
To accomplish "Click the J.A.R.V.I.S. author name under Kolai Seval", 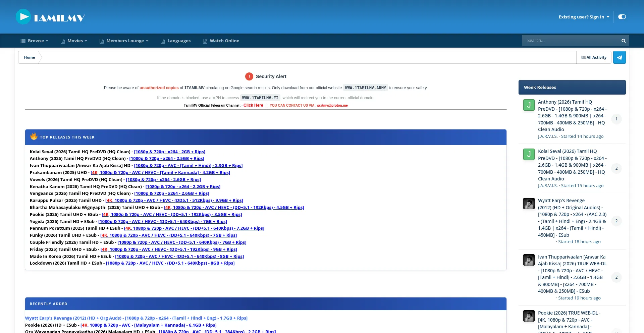I will [x=548, y=186].
